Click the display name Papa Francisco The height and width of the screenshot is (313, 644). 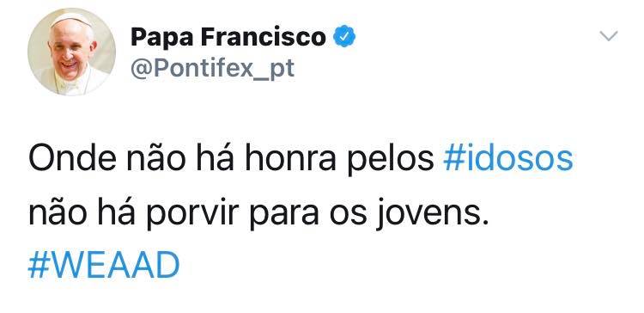coord(228,37)
